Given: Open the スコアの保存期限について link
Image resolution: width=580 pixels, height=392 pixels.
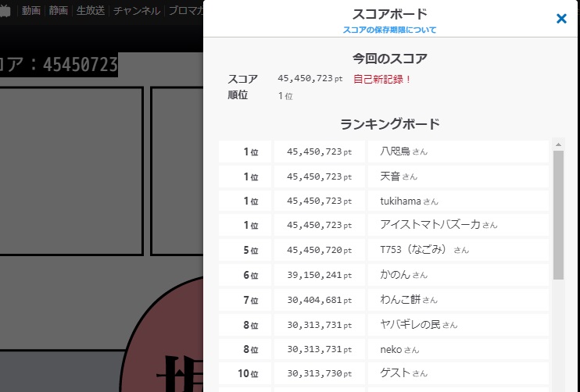Looking at the screenshot, I should [389, 30].
